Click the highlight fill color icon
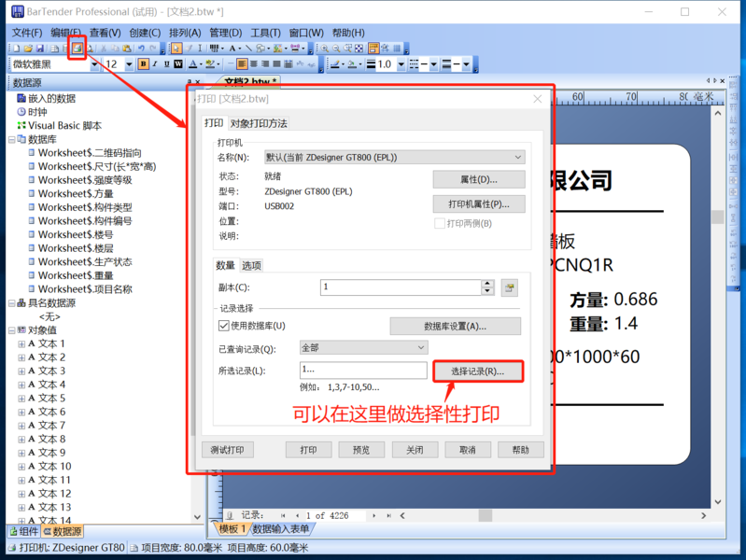Image resolution: width=746 pixels, height=560 pixels. click(x=210, y=64)
